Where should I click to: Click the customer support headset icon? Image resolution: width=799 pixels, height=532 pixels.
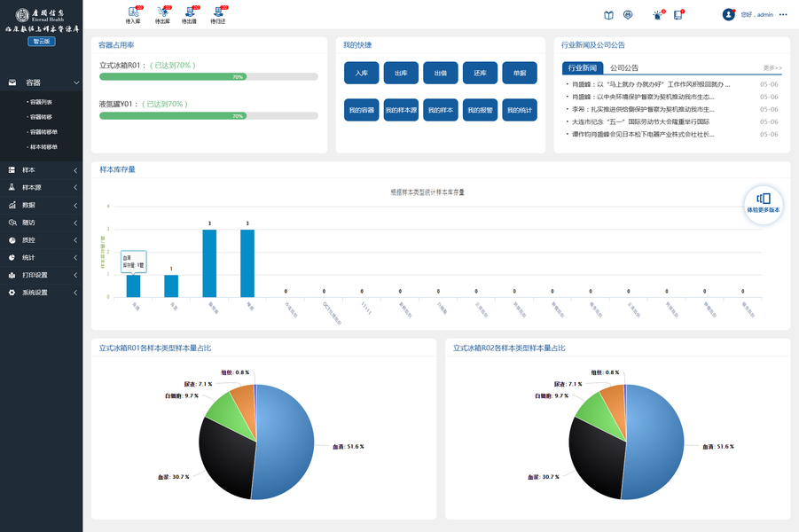click(x=628, y=15)
